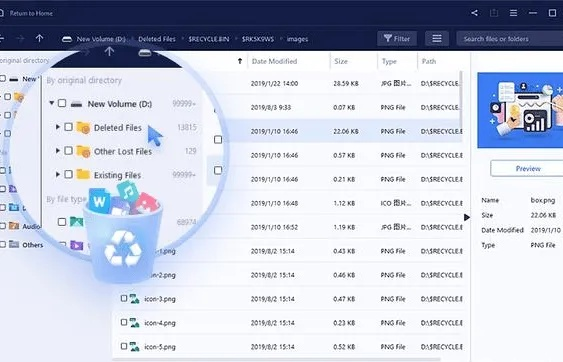Screen dimensions: 563x362
Task: Click the drive icon beside New Volume (D:) in tree
Action: 76,104
